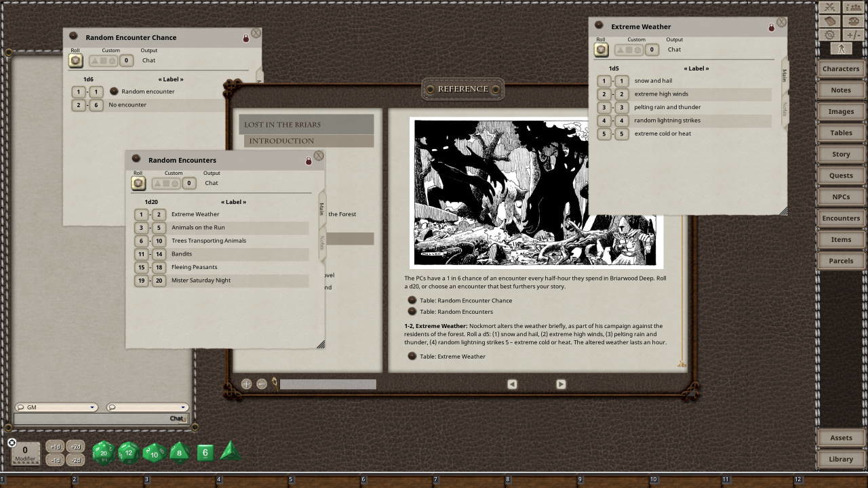This screenshot has width=868, height=488.
Task: Open the Tables sidebar tab
Action: (841, 133)
